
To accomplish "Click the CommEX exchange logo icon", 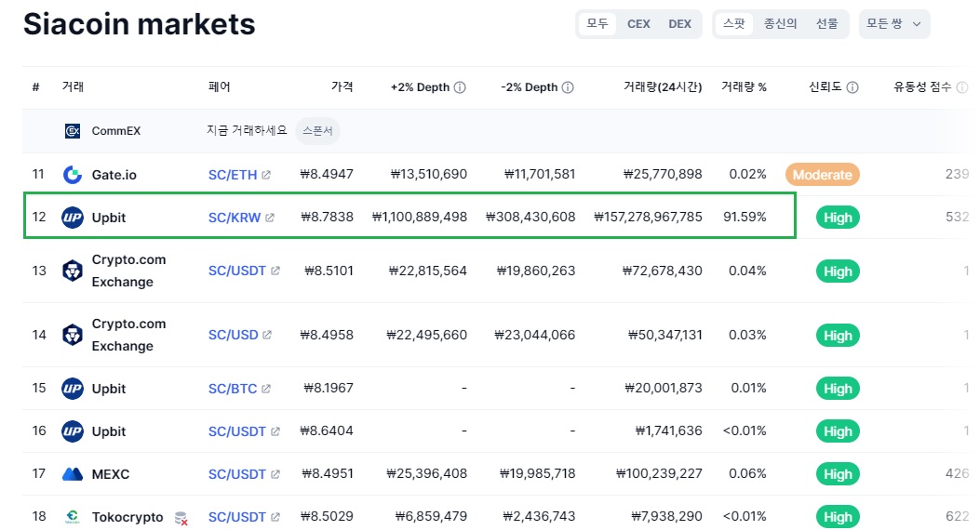I will click(x=73, y=131).
